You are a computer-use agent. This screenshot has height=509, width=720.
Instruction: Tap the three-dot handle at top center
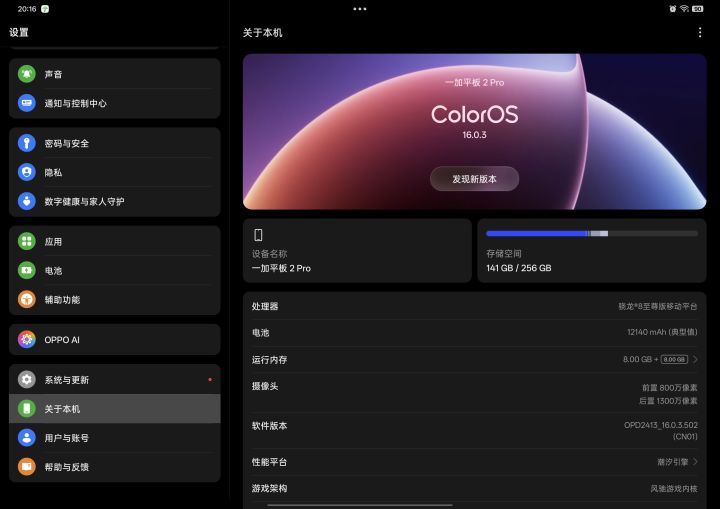pyautogui.click(x=360, y=9)
